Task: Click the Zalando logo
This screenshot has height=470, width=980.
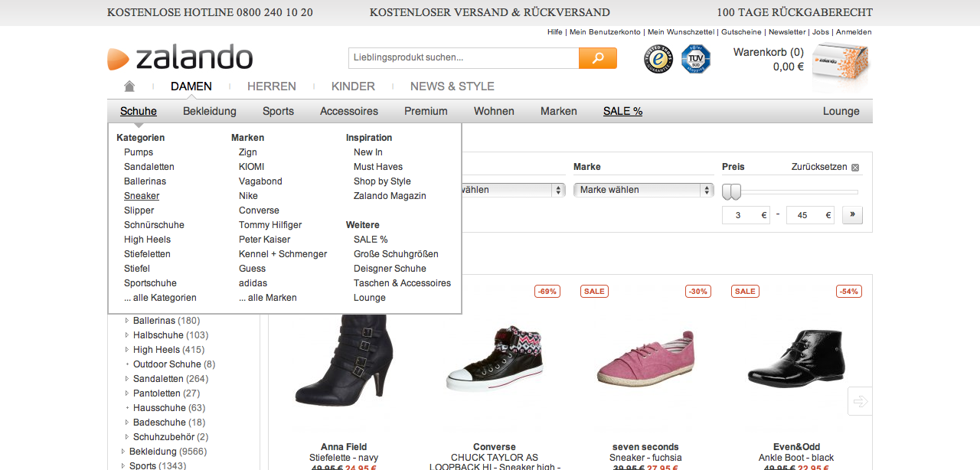Action: [x=180, y=58]
